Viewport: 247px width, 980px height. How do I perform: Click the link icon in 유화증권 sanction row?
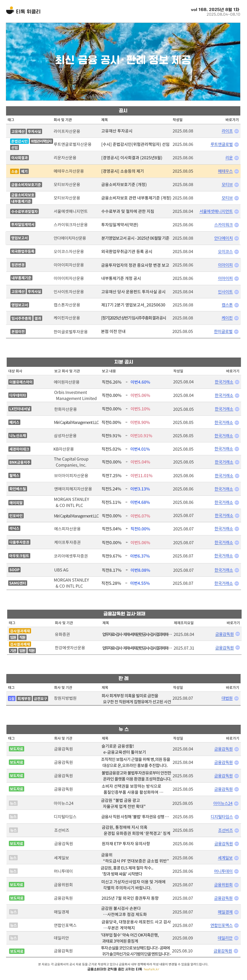point(237,634)
